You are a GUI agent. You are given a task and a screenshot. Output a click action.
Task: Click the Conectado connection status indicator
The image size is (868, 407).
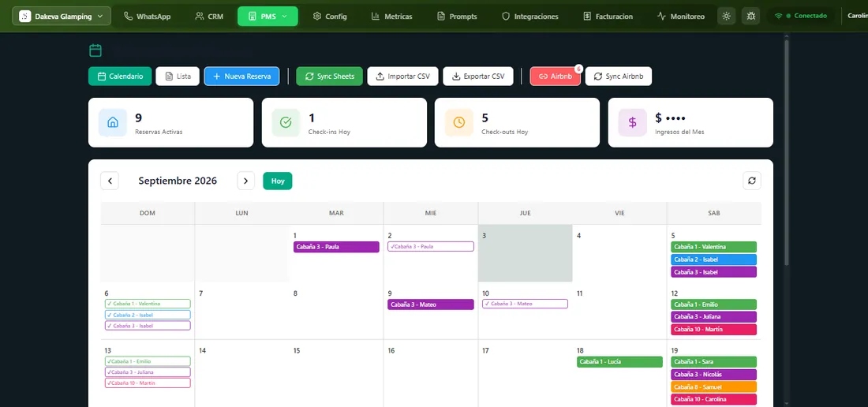[x=800, y=16]
